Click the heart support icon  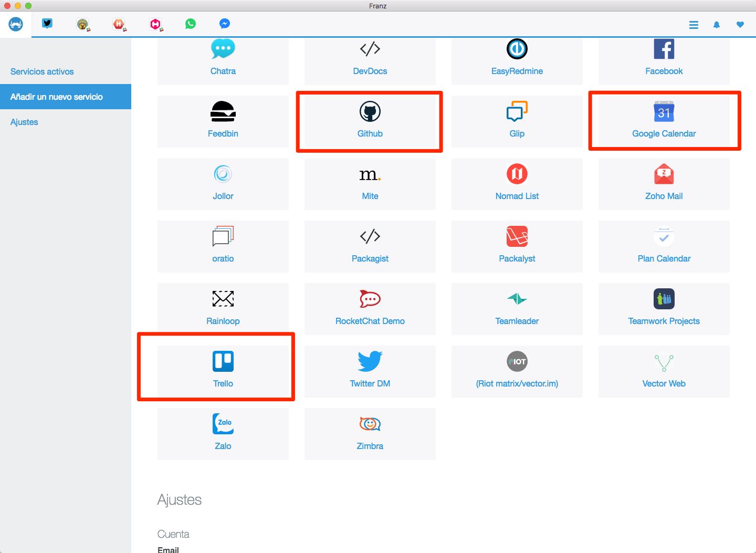740,25
